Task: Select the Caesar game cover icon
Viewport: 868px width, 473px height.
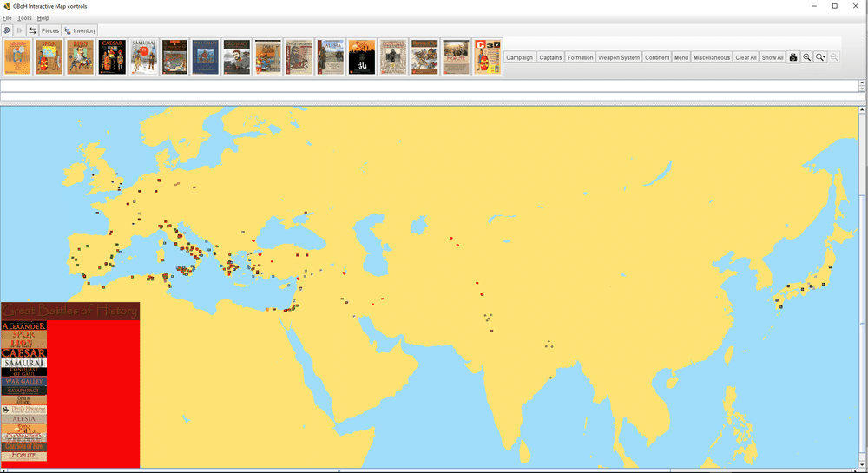Action: pyautogui.click(x=112, y=57)
